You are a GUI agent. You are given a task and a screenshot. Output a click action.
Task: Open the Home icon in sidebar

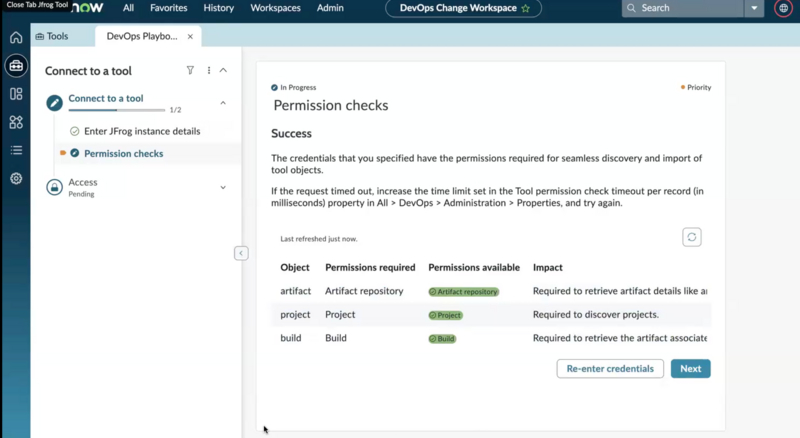16,37
